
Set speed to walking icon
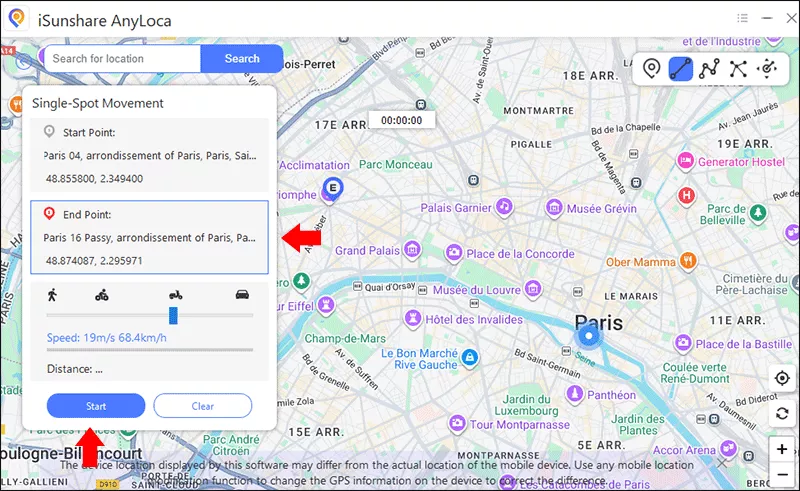click(51, 294)
